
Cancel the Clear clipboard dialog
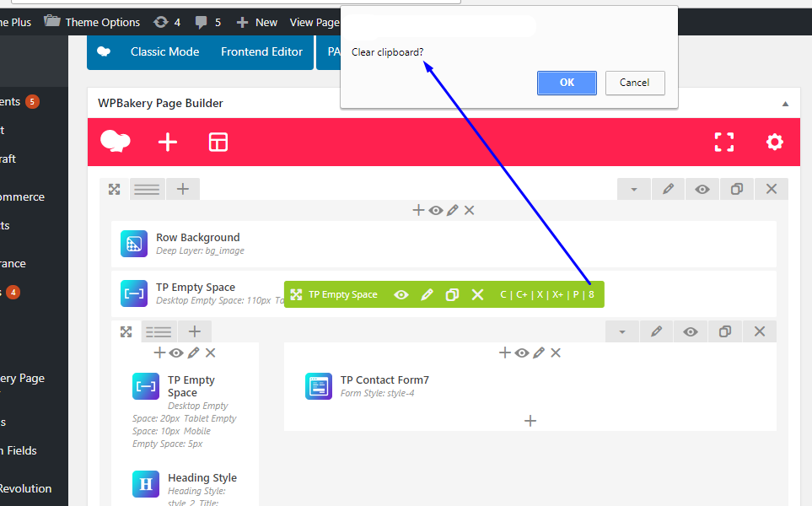[634, 83]
